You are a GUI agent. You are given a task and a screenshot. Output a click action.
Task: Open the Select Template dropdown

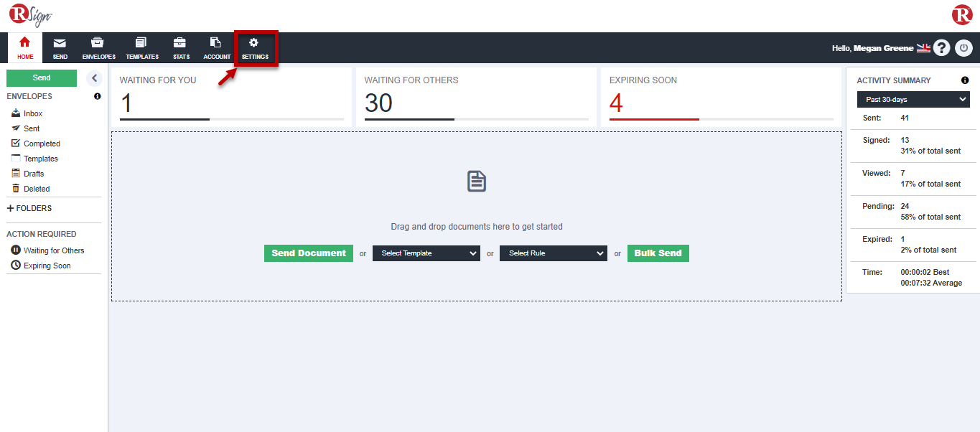pyautogui.click(x=426, y=253)
